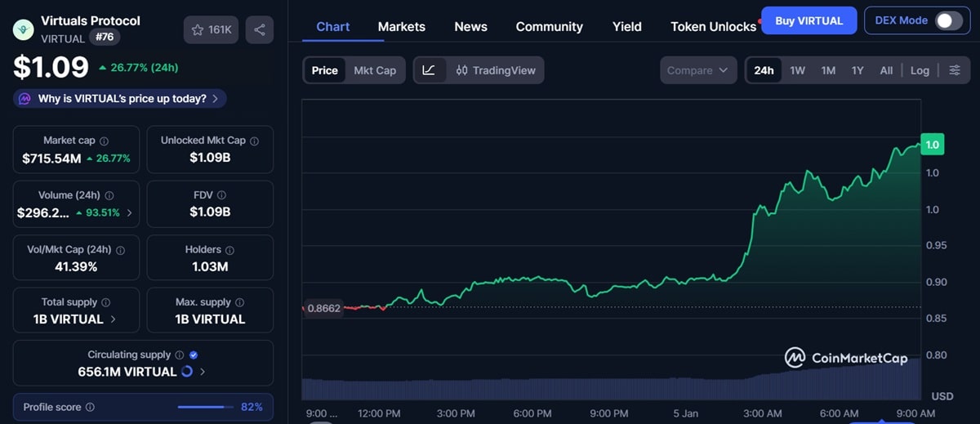Select the 1M time range
The image size is (980, 424).
828,70
